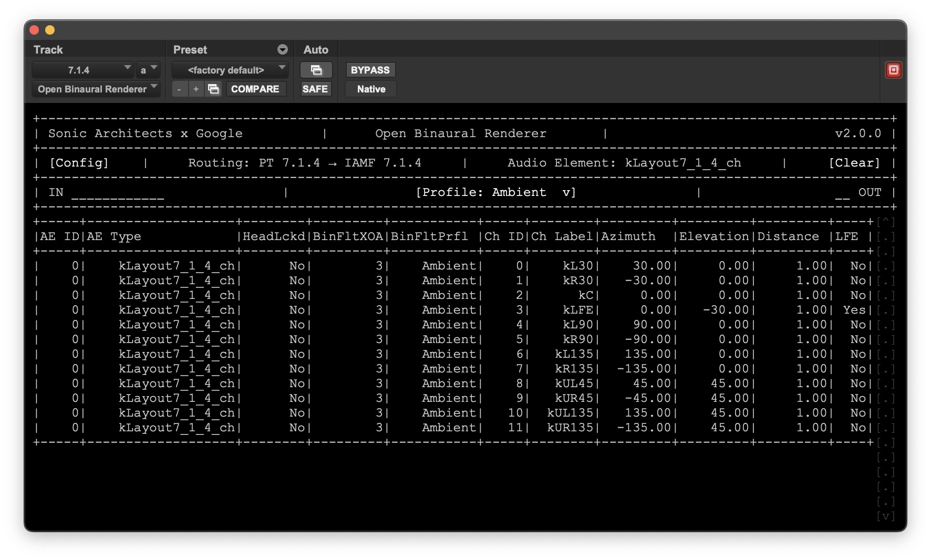Viewport: 931px width, 560px height.
Task: Select the kR30 channel label cell
Action: (578, 281)
